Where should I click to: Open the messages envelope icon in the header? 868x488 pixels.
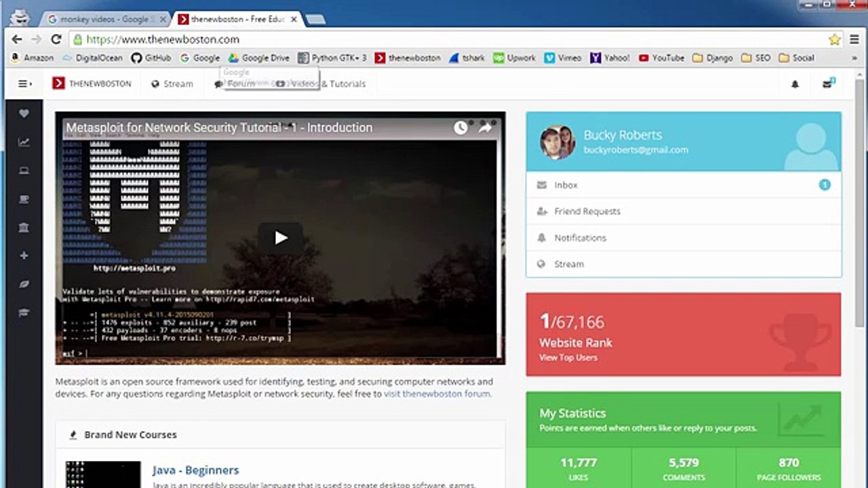coord(828,83)
